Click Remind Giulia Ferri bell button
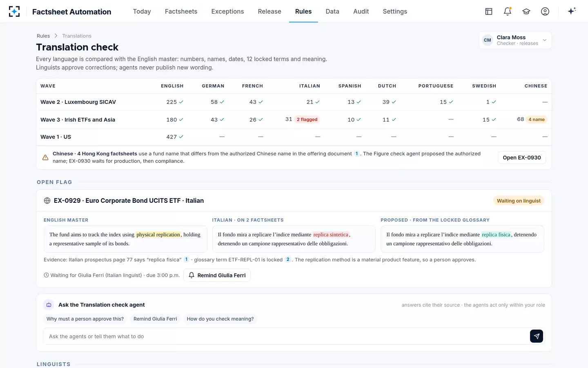 217,275
